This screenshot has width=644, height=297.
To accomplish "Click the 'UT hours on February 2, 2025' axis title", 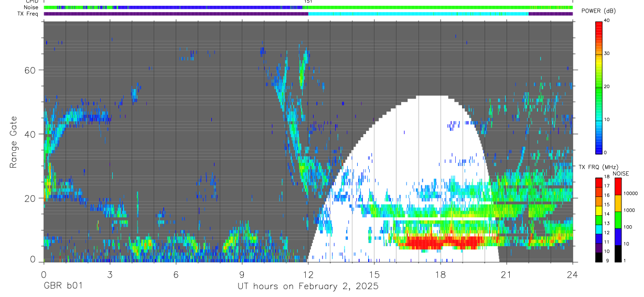I will click(308, 287).
